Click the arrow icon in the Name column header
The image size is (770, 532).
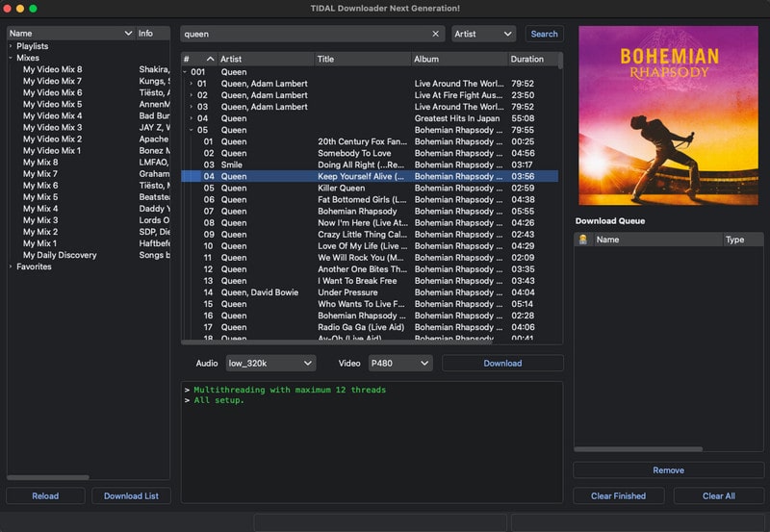[128, 34]
